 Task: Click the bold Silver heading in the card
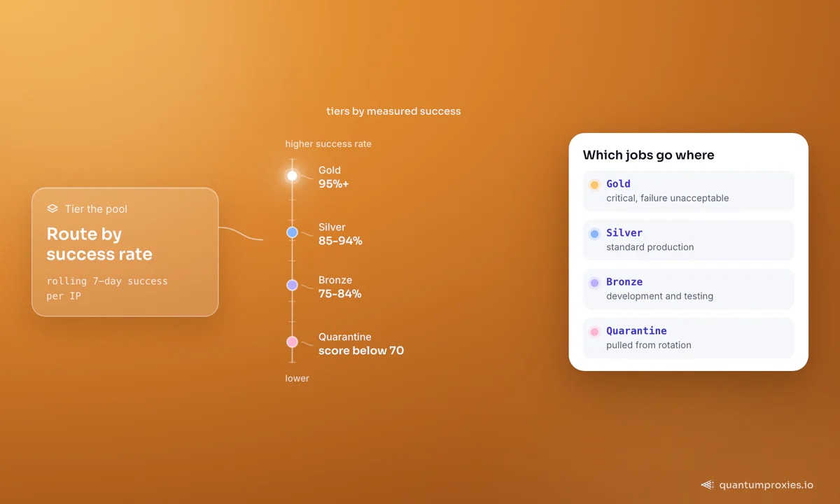pos(624,233)
